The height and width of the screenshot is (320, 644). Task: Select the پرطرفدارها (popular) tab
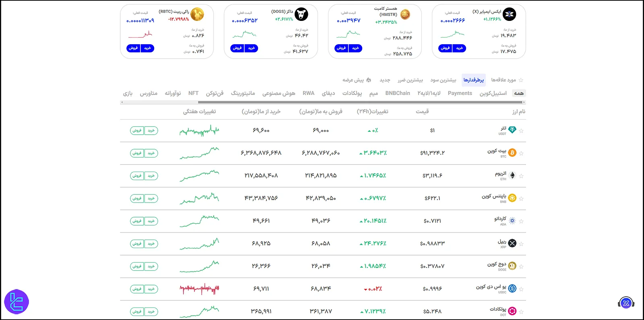(x=473, y=80)
